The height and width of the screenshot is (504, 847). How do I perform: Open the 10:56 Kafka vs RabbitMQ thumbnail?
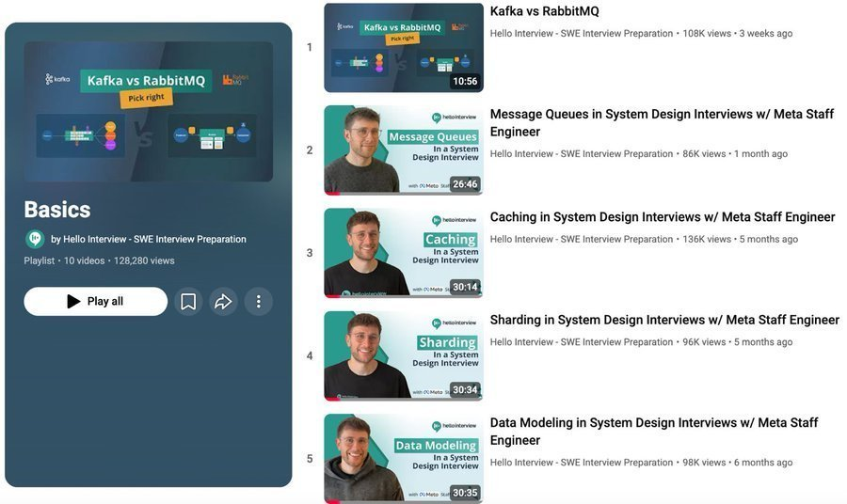(x=404, y=48)
